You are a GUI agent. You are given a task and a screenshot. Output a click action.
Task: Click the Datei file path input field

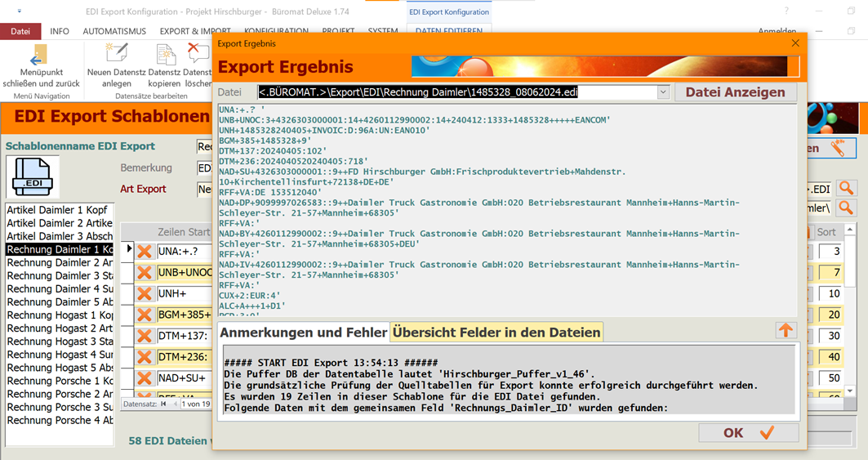point(457,92)
